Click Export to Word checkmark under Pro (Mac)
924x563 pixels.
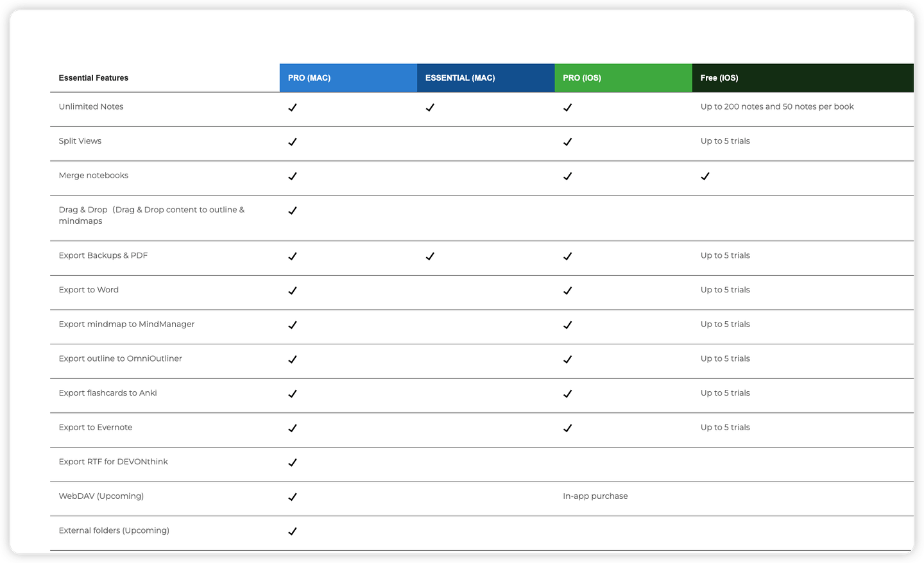point(293,290)
